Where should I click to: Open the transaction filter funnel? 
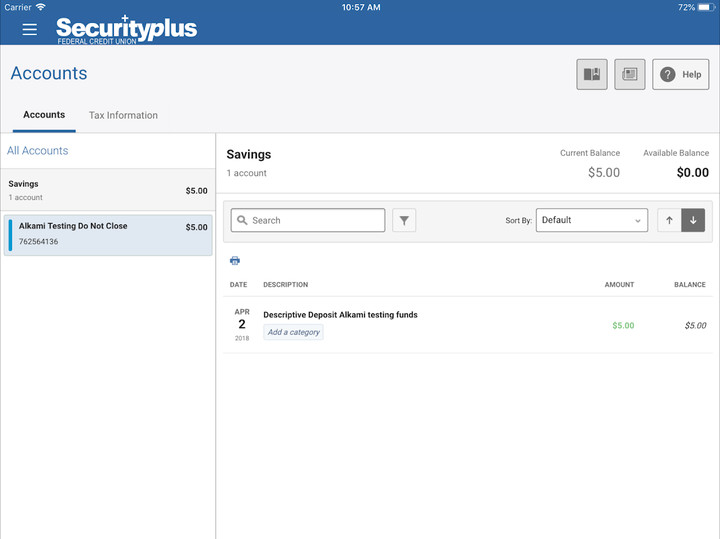point(404,220)
